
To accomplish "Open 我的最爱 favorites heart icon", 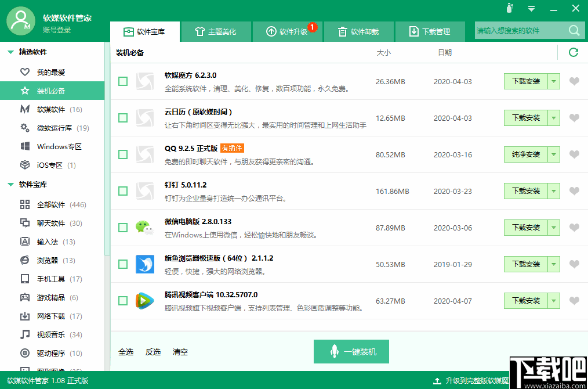I will pyautogui.click(x=25, y=72).
